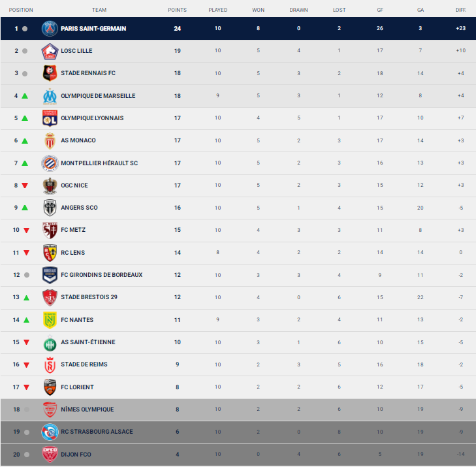Click the AS Monaco crest
This screenshot has width=476, height=467.
coord(50,140)
